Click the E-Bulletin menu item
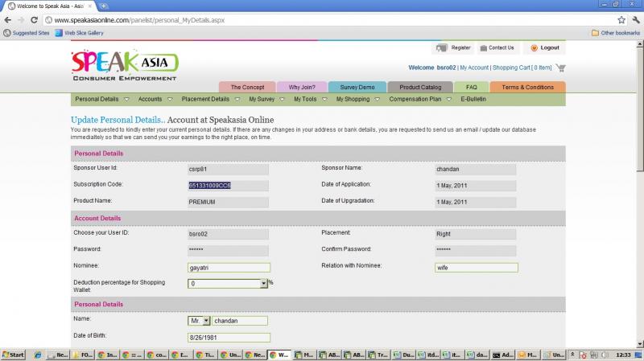This screenshot has width=644, height=361. click(x=473, y=99)
